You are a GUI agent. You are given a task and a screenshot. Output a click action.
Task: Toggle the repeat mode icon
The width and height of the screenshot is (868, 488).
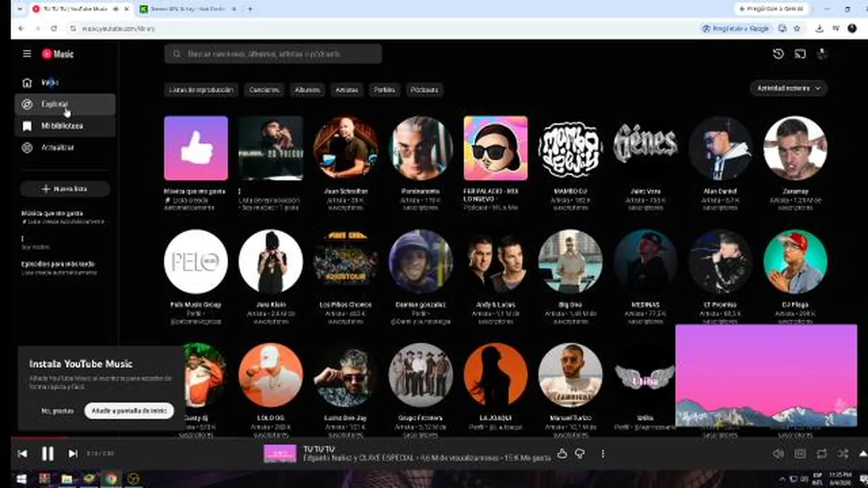point(822,453)
